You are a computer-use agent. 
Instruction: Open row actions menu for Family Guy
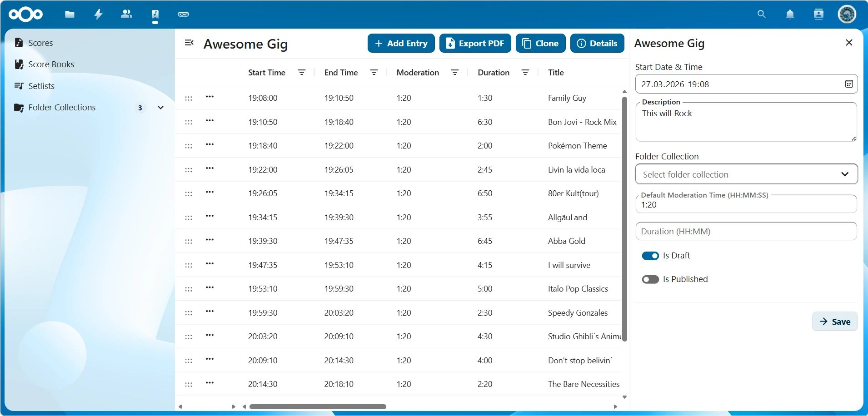coord(210,97)
